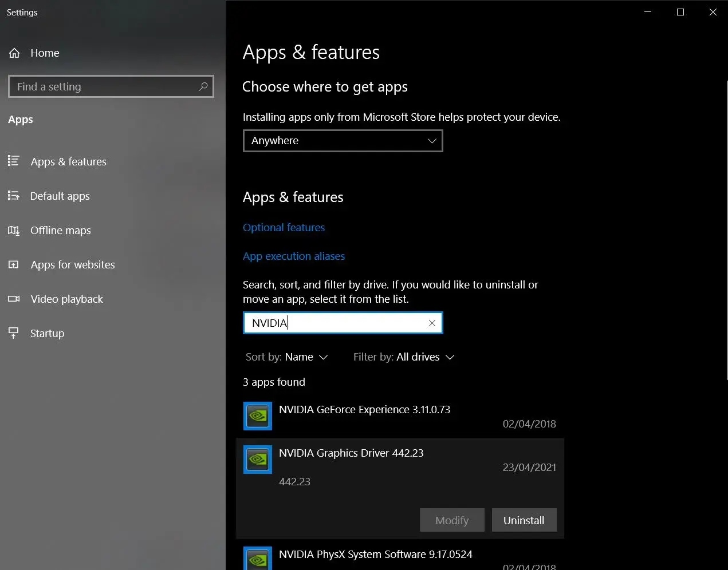This screenshot has width=728, height=570.
Task: Expand the Sort by Name dropdown
Action: [x=287, y=357]
